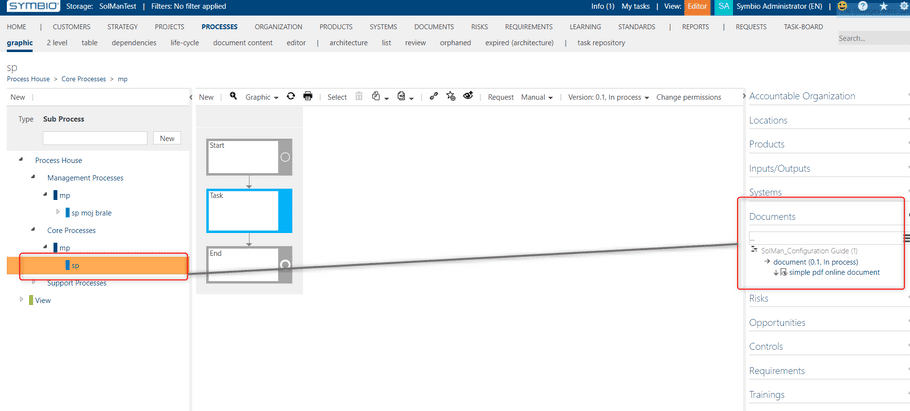The width and height of the screenshot is (910, 411).
Task: Click the printer icon in the toolbar
Action: (308, 96)
